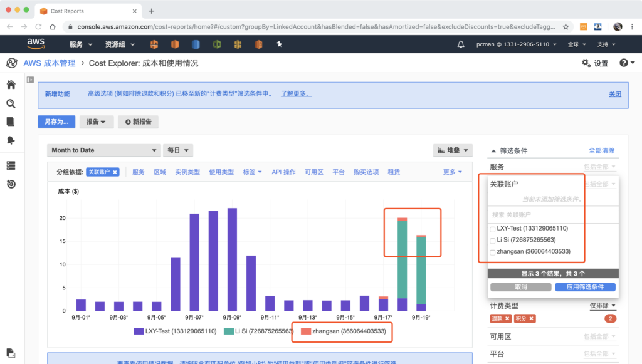Dismiss the banner with 关闭

(615, 94)
